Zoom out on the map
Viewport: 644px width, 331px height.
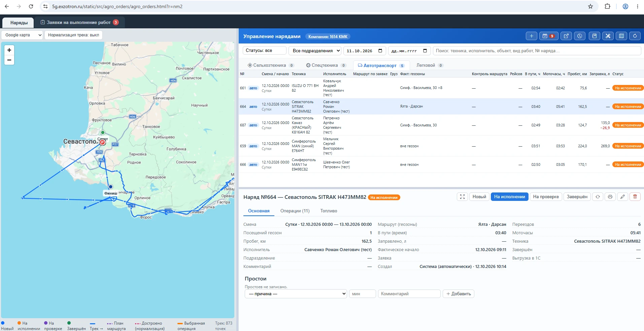[9, 60]
